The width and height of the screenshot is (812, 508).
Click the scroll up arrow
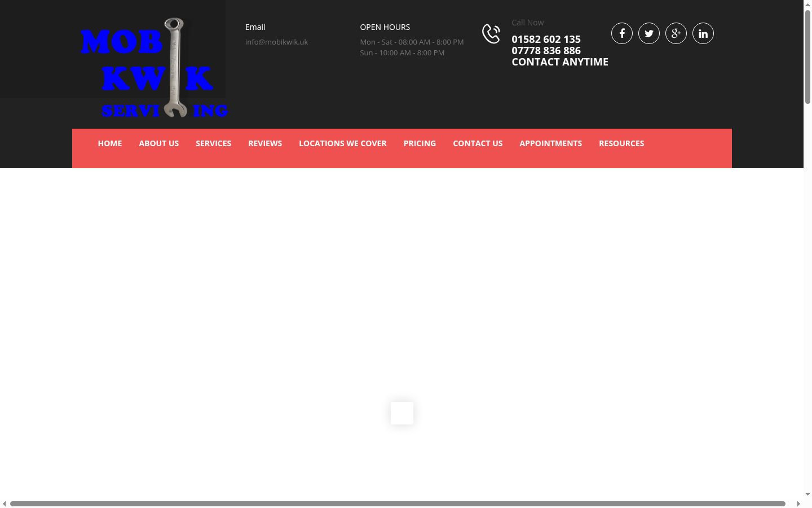[x=807, y=4]
